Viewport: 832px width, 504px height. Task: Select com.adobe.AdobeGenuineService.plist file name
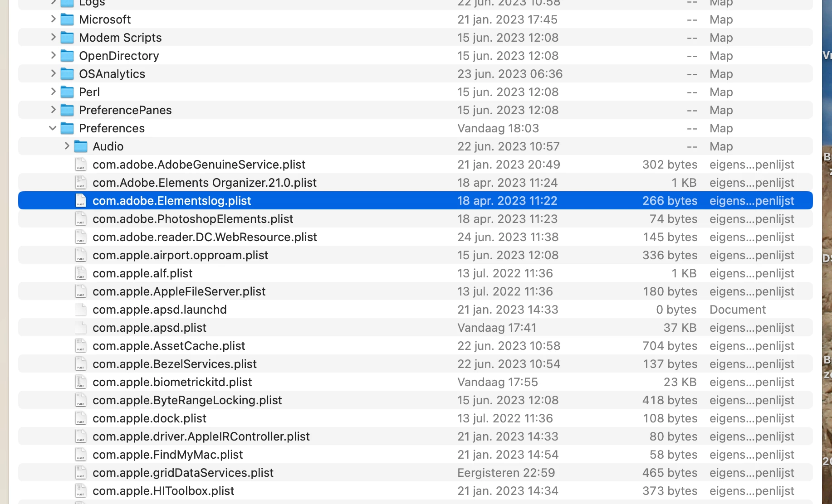199,165
